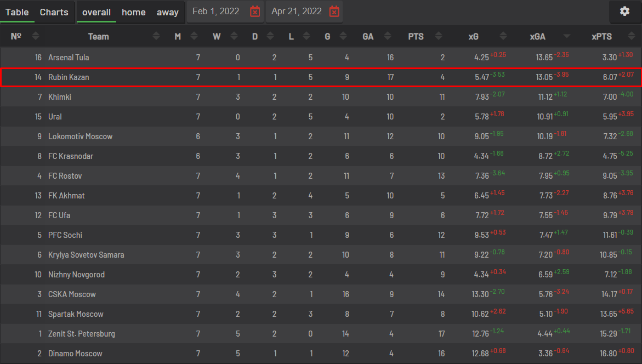Sort by PTS column sort arrows
This screenshot has width=642, height=364.
pyautogui.click(x=439, y=36)
